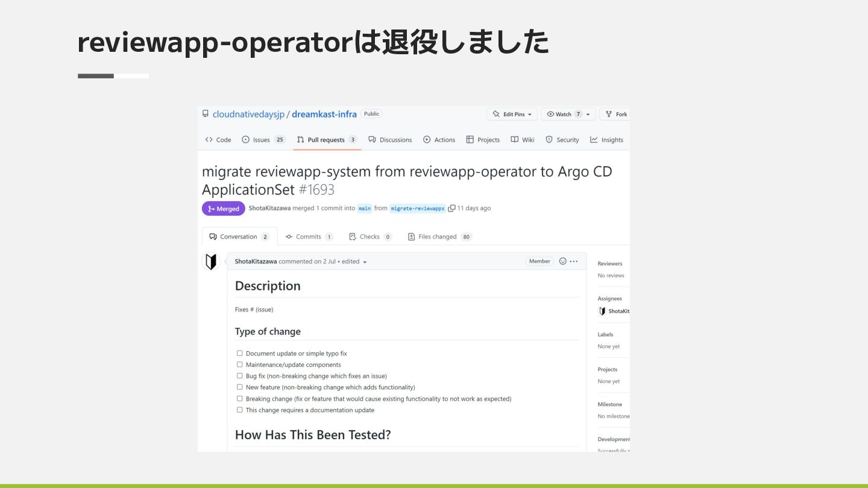Click the Insights graph icon
Image resolution: width=868 pixels, height=488 pixels.
(x=594, y=140)
